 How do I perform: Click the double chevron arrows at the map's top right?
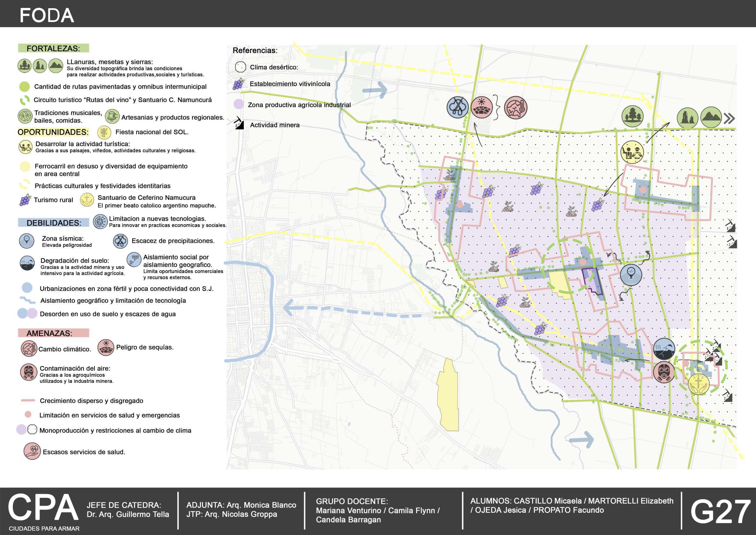pyautogui.click(x=729, y=118)
